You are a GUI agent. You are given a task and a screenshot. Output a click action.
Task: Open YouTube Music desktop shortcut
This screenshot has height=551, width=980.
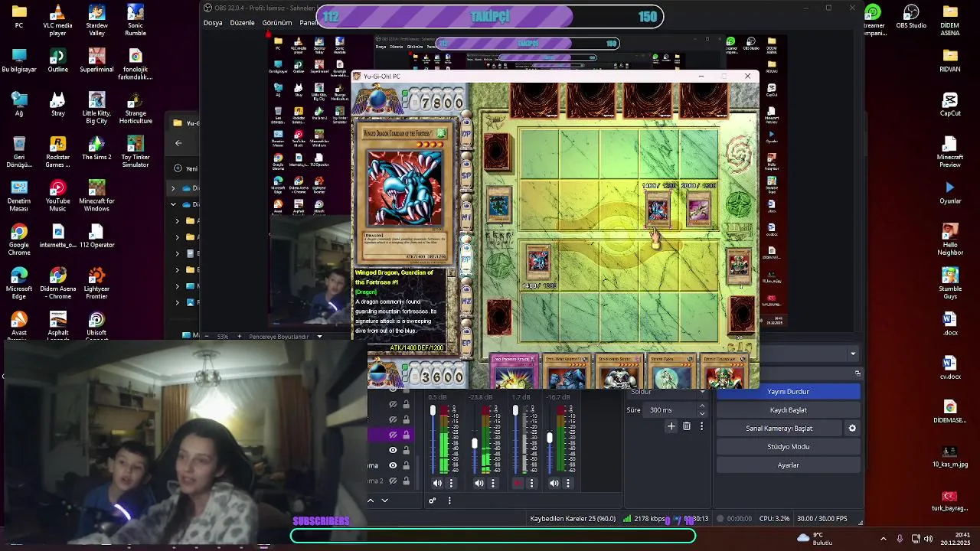[57, 196]
